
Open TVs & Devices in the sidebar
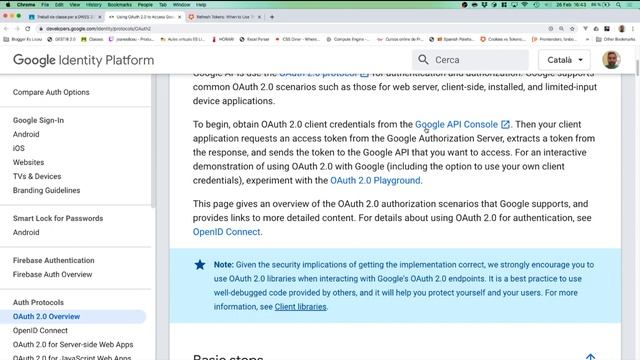[x=37, y=176]
